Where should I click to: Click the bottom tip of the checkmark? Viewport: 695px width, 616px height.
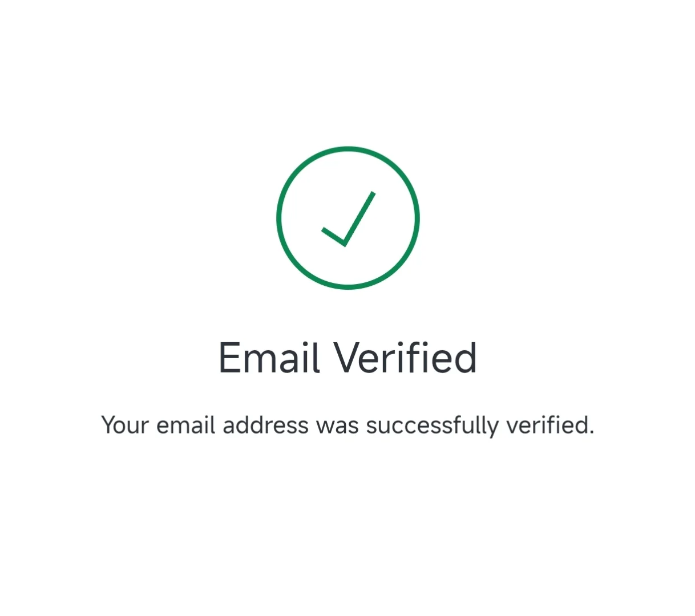tap(345, 244)
